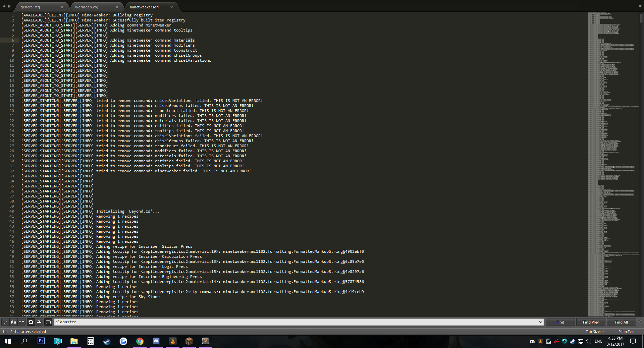Click the grey G system tray icon
The image size is (644, 348).
point(548,341)
